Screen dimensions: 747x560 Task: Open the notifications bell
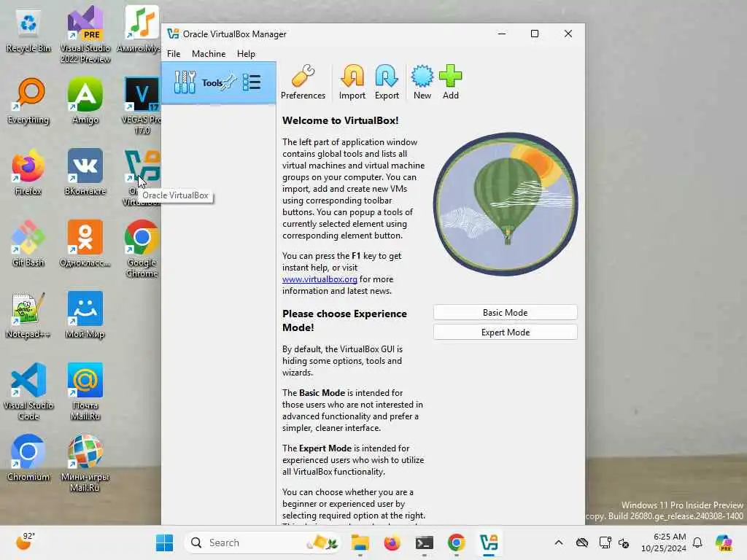697,542
